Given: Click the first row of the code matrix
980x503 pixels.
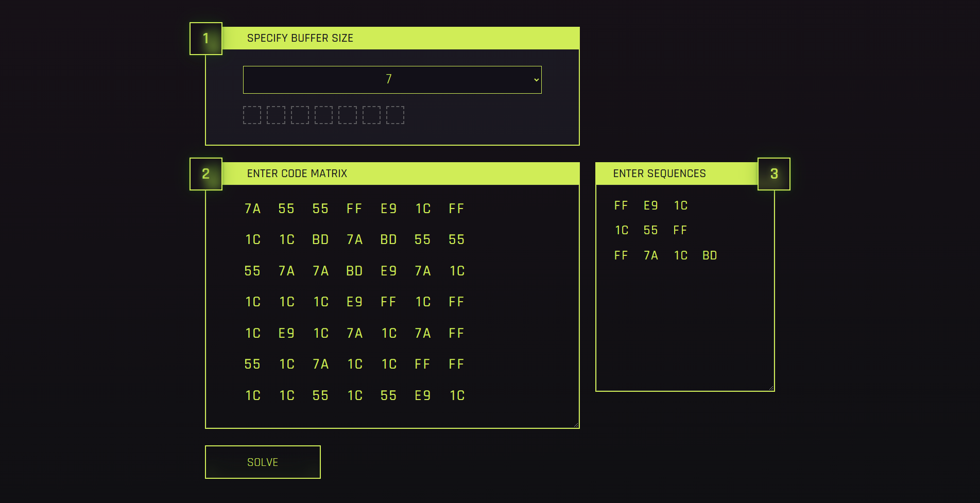Looking at the screenshot, I should pyautogui.click(x=354, y=209).
